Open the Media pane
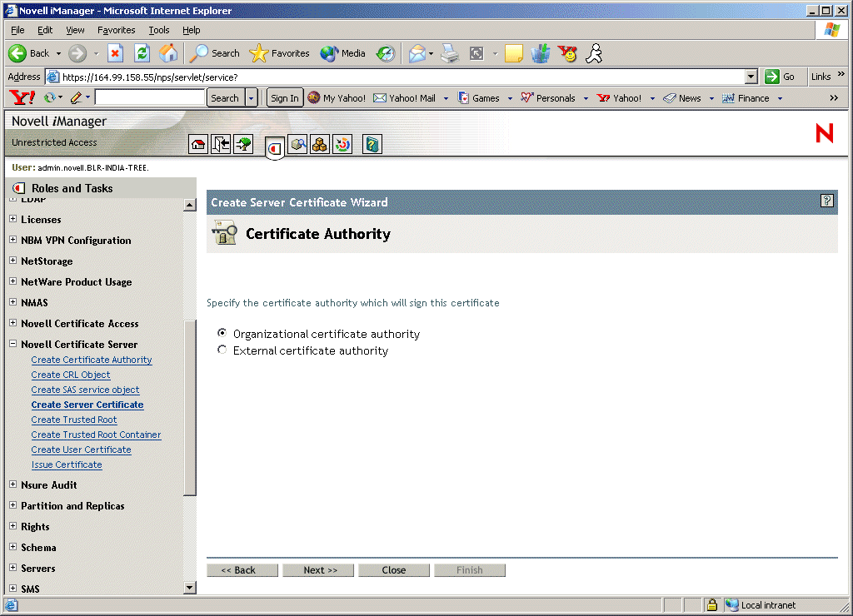The width and height of the screenshot is (853, 616). pos(342,53)
